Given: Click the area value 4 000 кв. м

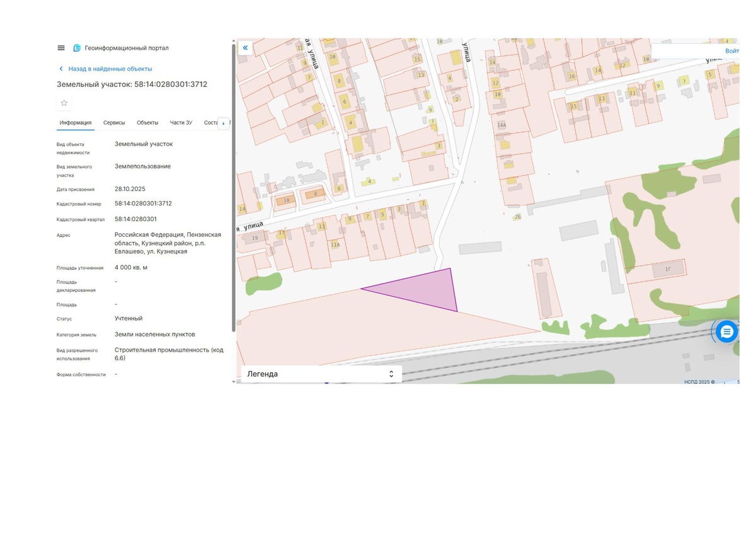Looking at the screenshot, I should tap(131, 267).
